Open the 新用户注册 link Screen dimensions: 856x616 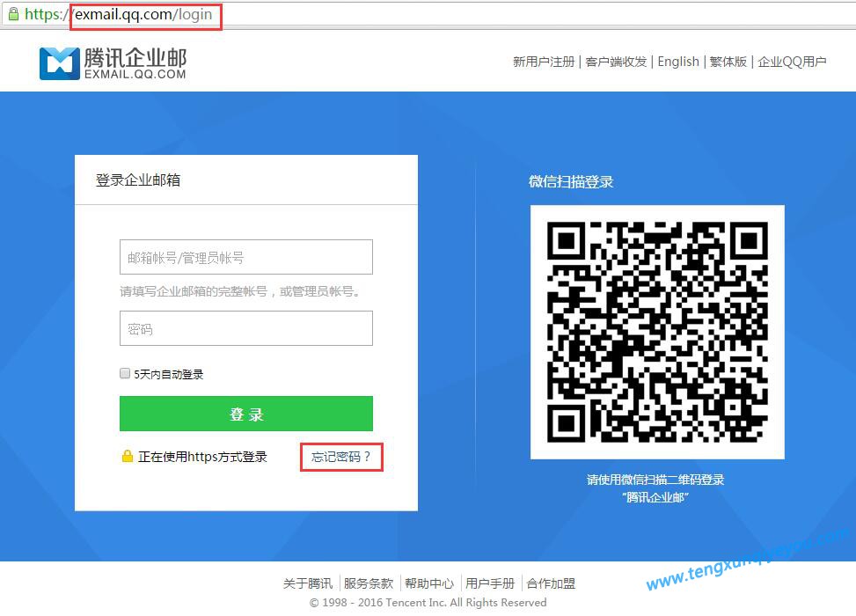click(544, 62)
